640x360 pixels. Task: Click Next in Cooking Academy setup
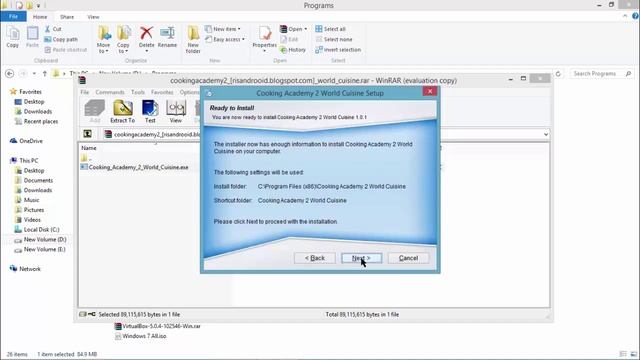pos(361,258)
